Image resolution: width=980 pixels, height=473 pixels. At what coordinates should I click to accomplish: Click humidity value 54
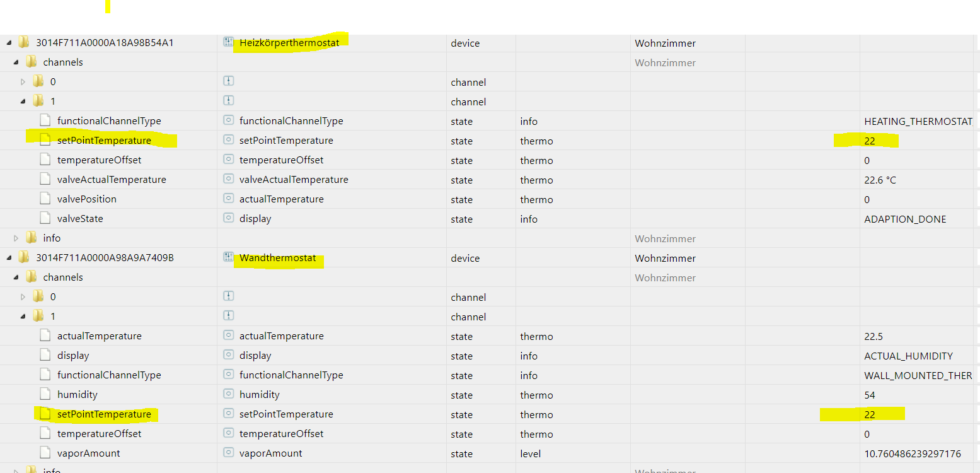(870, 395)
